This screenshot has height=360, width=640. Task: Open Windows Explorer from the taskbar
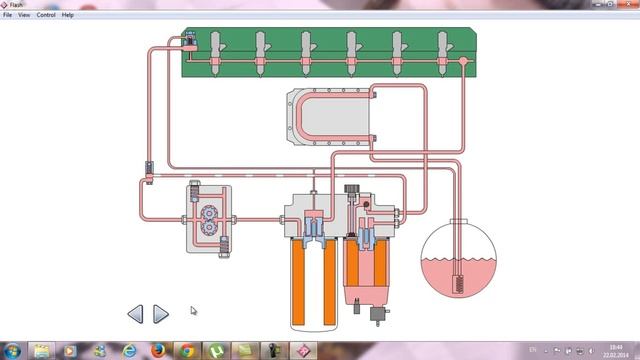click(41, 351)
